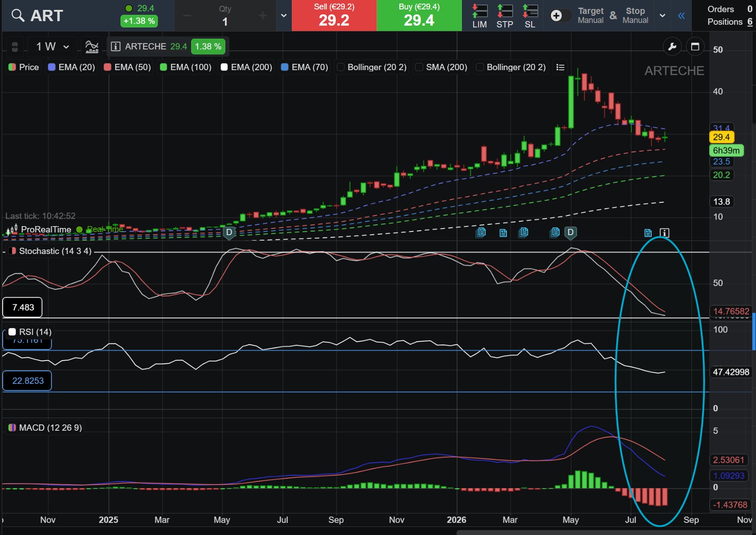Expand the Target & Stop options chevron
Screen dimensions: 756x535
[x=662, y=16]
